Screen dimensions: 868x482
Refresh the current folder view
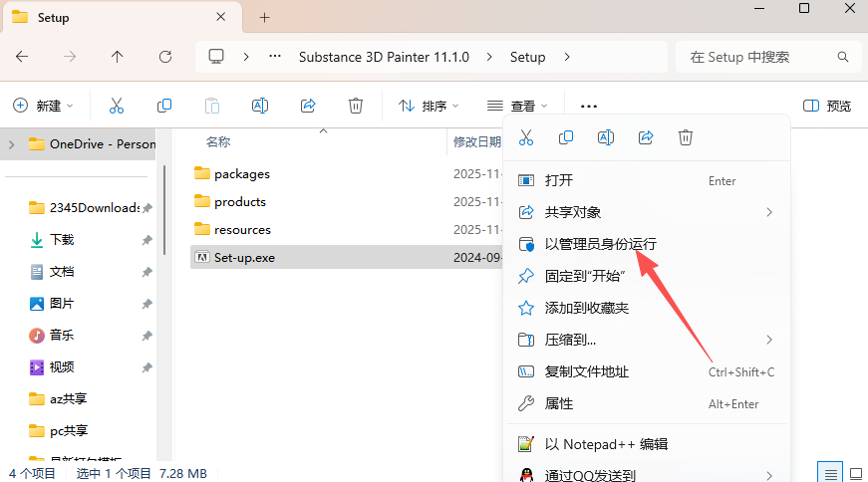pos(165,57)
